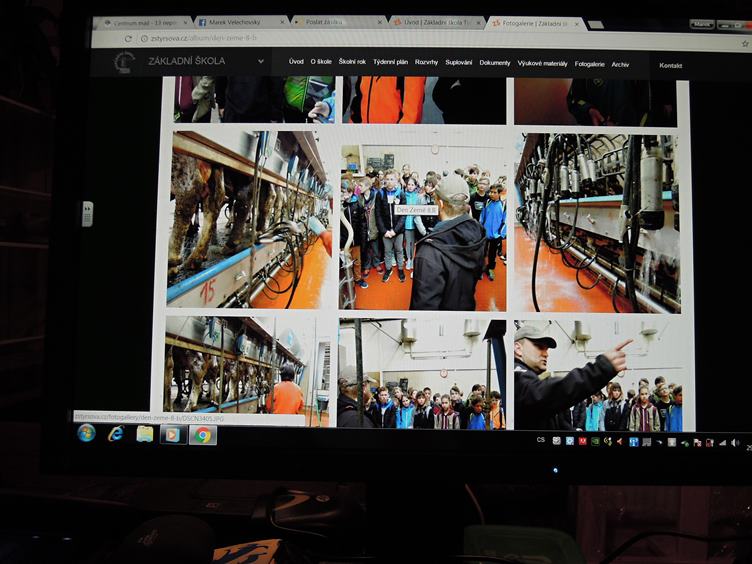Bookmark the page with the star icon
This screenshot has height=564, width=752.
pyautogui.click(x=744, y=43)
